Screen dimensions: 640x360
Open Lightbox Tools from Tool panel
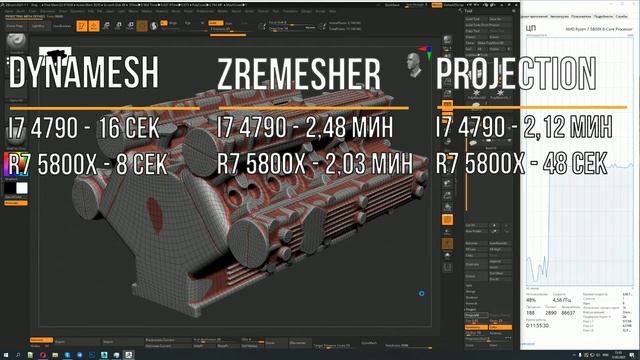pyautogui.click(x=488, y=54)
